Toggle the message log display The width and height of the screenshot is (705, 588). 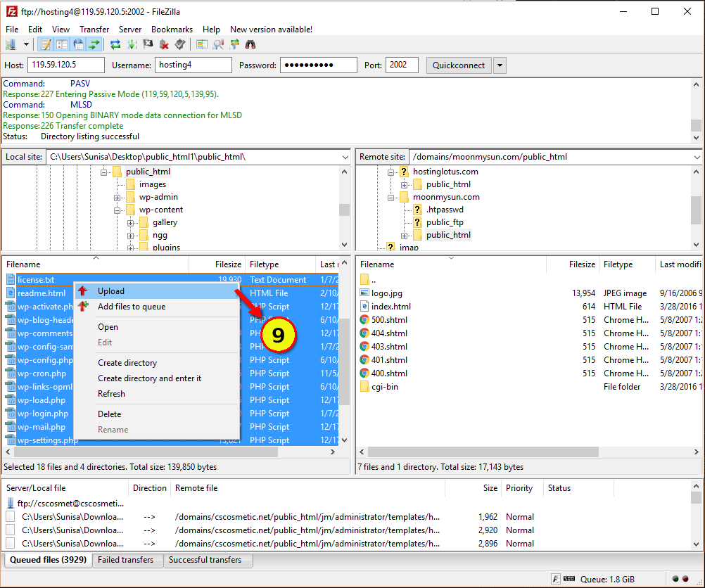click(46, 44)
